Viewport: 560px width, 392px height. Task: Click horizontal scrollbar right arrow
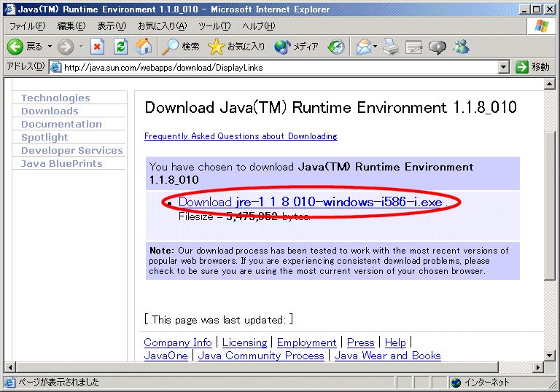click(538, 367)
